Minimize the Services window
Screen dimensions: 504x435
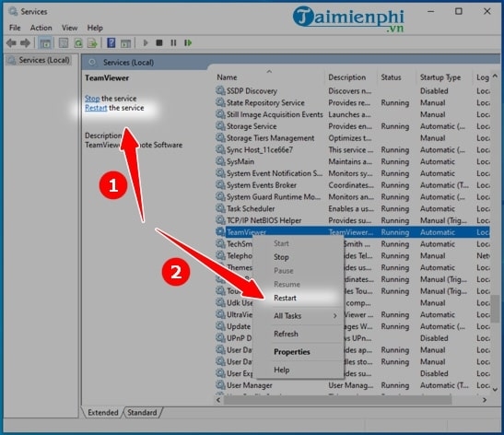pyautogui.click(x=430, y=11)
